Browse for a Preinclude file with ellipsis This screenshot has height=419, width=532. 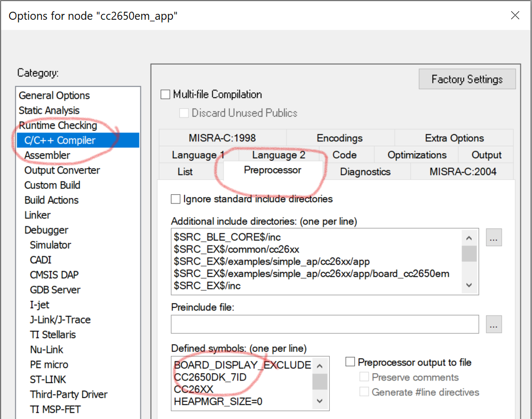(494, 325)
